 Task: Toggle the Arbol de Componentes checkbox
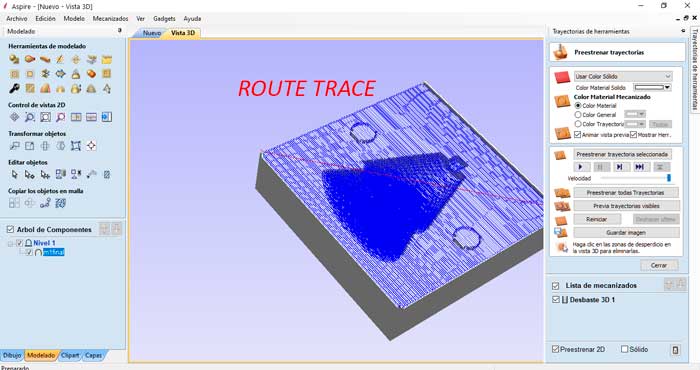(10, 229)
